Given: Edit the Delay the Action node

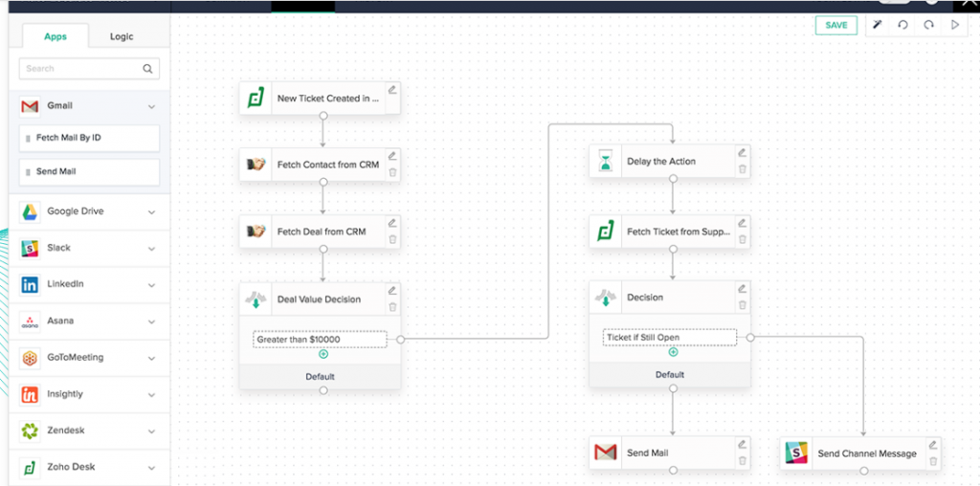Looking at the screenshot, I should click(x=742, y=152).
